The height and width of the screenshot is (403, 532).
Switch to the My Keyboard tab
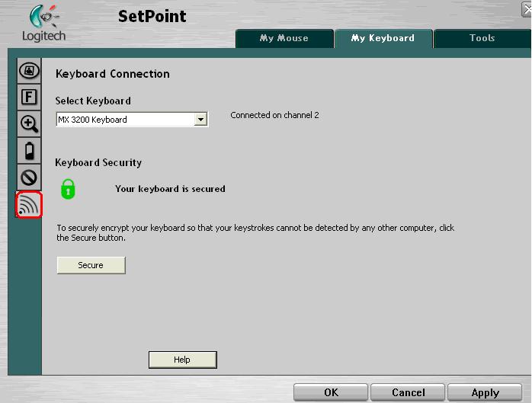tap(383, 38)
